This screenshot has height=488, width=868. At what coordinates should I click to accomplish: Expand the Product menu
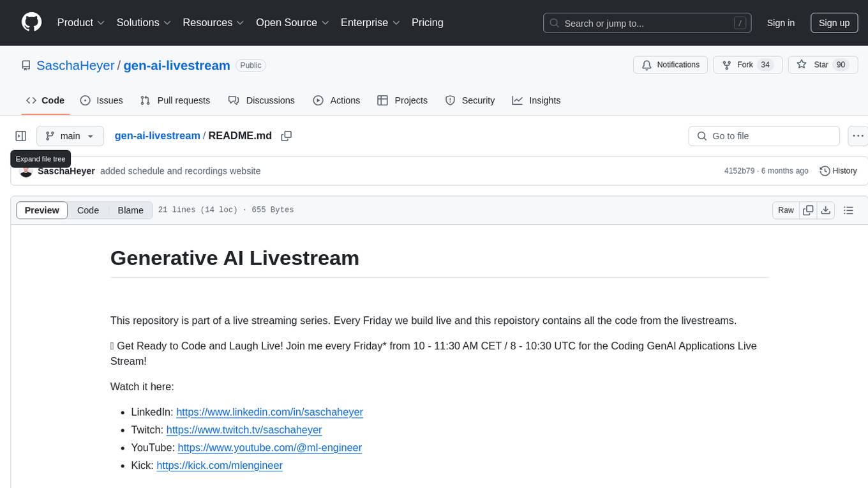pyautogui.click(x=81, y=22)
